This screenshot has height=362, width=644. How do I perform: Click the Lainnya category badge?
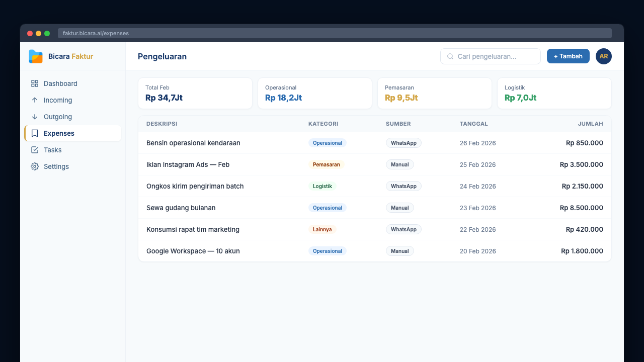click(x=322, y=229)
